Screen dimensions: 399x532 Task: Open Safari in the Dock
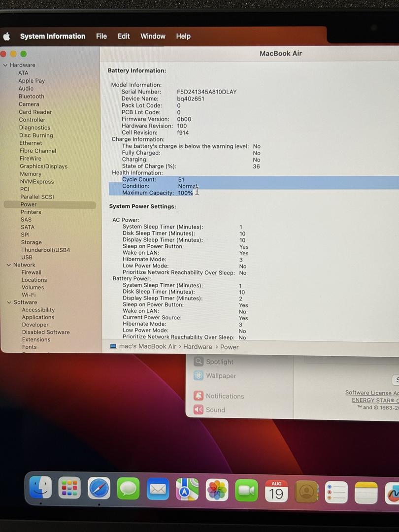click(99, 488)
